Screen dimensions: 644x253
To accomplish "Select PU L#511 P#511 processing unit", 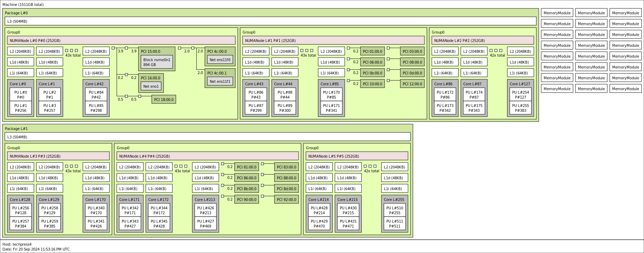I will [x=395, y=224].
